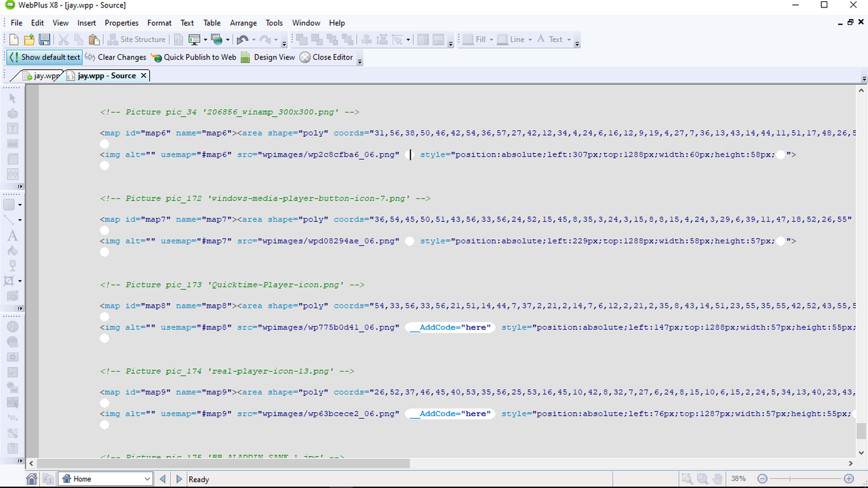Click Quick Publish to Web
The height and width of the screenshot is (488, 868).
[x=194, y=58]
